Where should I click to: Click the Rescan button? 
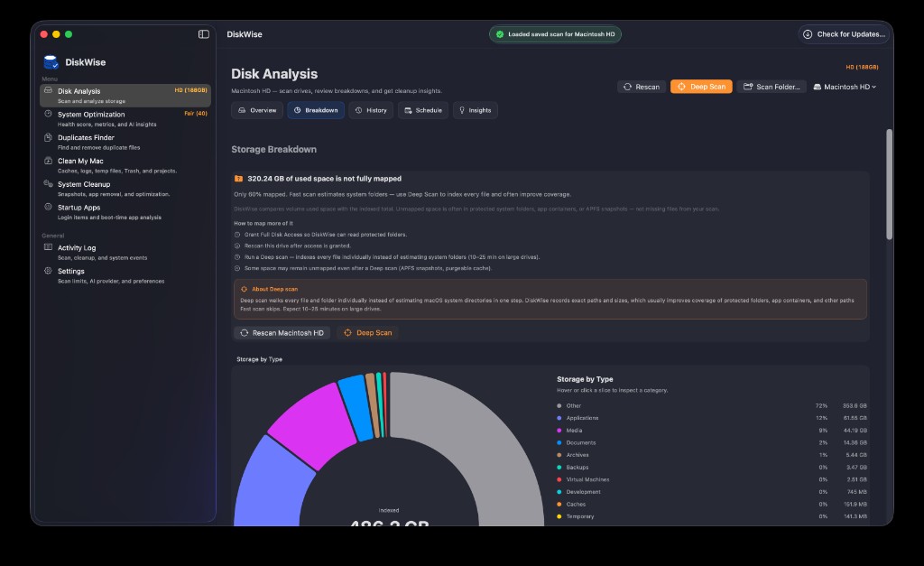[642, 87]
